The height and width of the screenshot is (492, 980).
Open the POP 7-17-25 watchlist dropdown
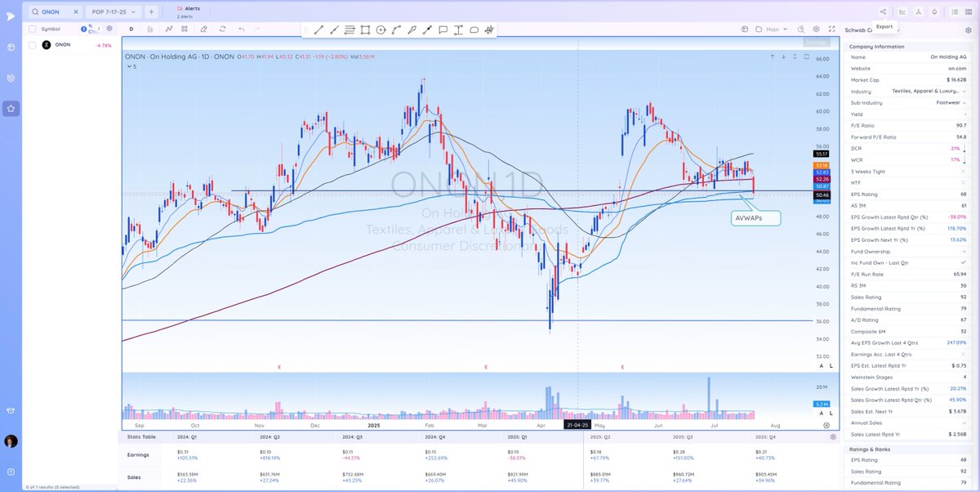(x=114, y=12)
